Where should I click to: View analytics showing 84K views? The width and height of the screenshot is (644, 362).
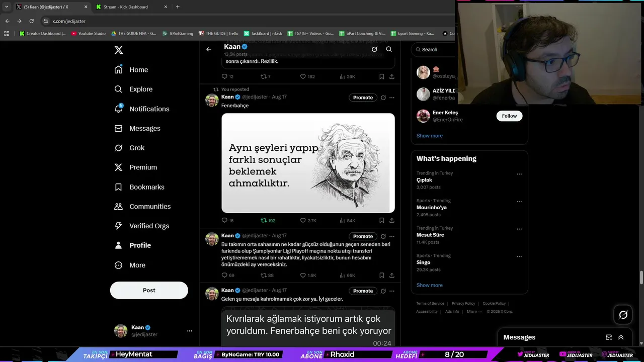pos(348,221)
